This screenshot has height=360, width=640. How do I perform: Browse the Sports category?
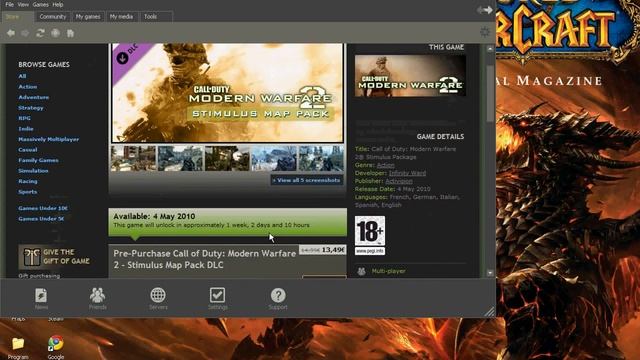[x=28, y=192]
